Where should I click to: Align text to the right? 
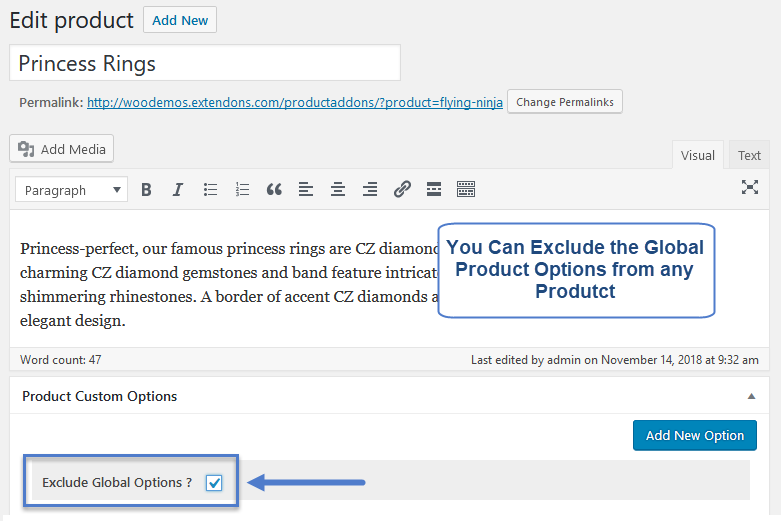pyautogui.click(x=370, y=189)
